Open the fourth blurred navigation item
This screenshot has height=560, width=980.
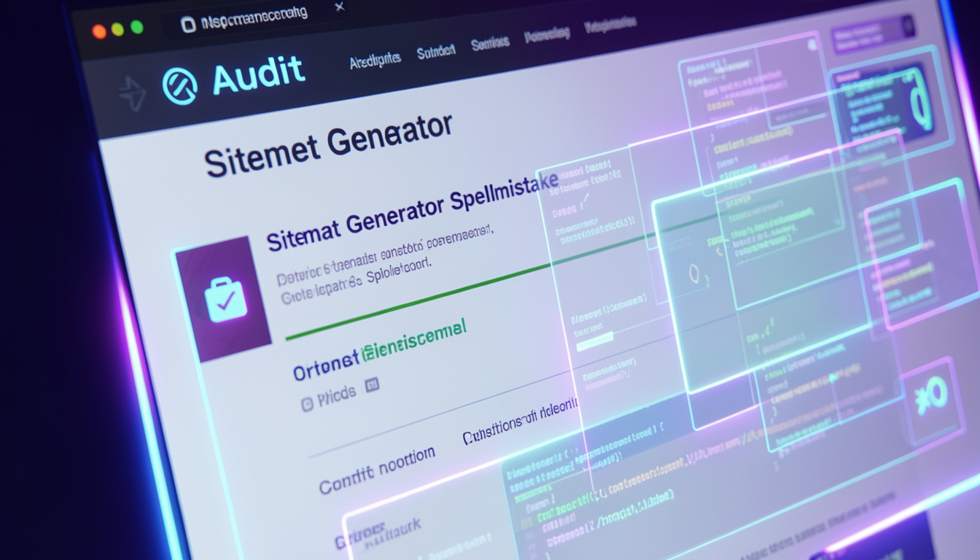point(547,35)
